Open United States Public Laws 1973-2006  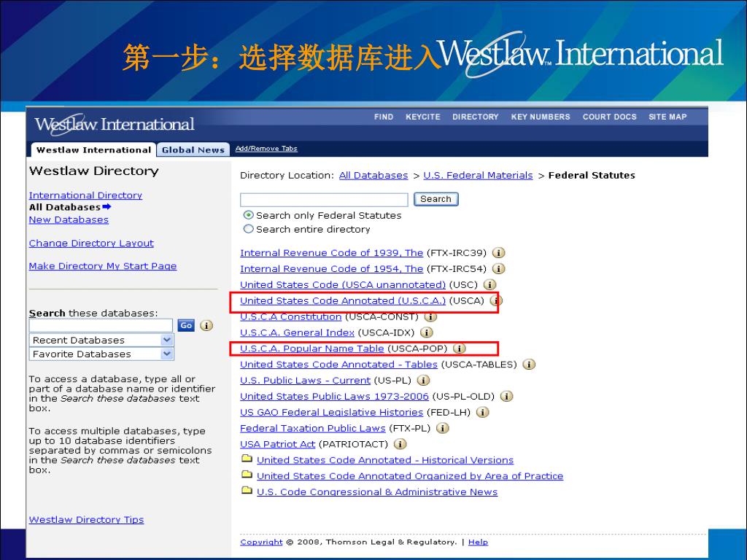(334, 397)
